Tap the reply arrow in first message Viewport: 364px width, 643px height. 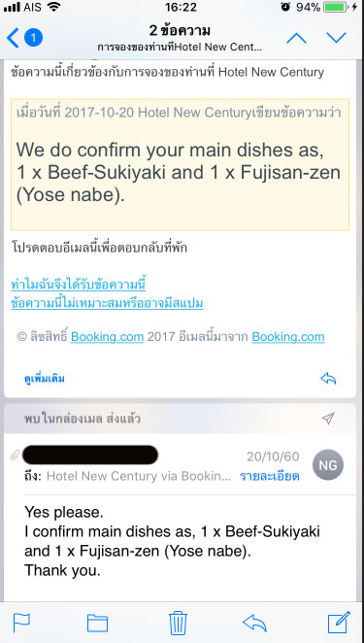click(x=328, y=379)
